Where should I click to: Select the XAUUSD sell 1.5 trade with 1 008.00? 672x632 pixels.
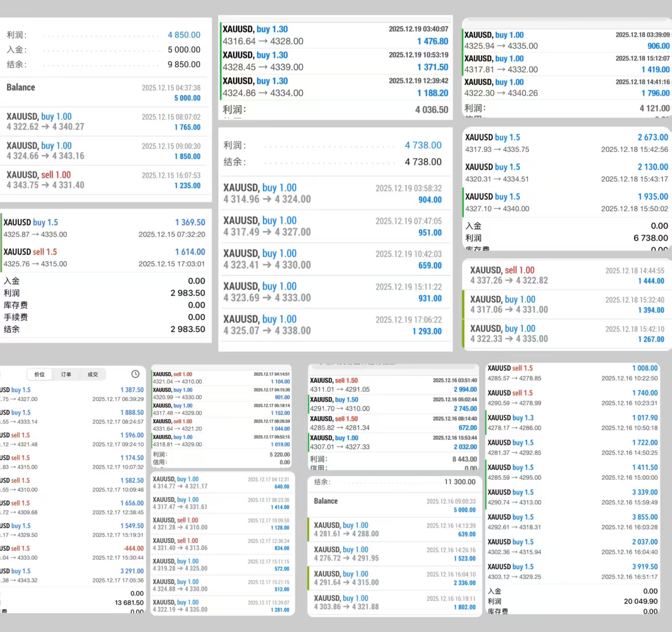click(572, 373)
